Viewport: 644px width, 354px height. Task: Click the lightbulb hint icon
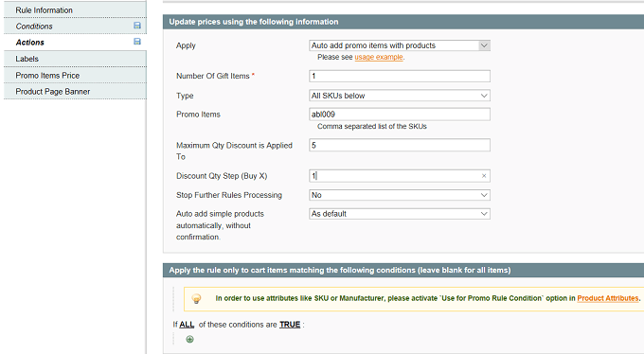coord(196,298)
